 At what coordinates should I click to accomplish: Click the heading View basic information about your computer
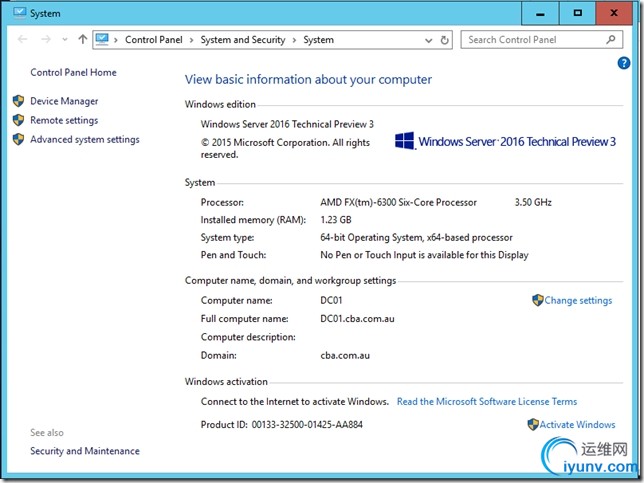pyautogui.click(x=308, y=80)
